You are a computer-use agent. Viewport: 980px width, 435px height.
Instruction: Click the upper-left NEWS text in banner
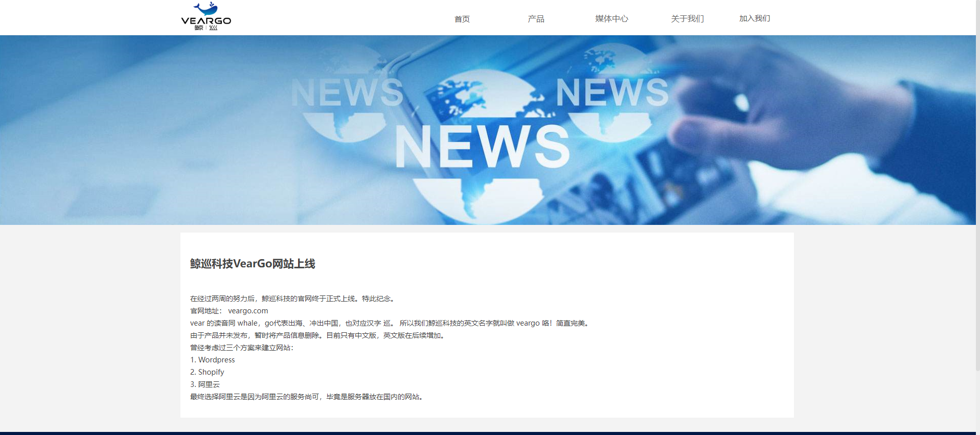click(347, 93)
